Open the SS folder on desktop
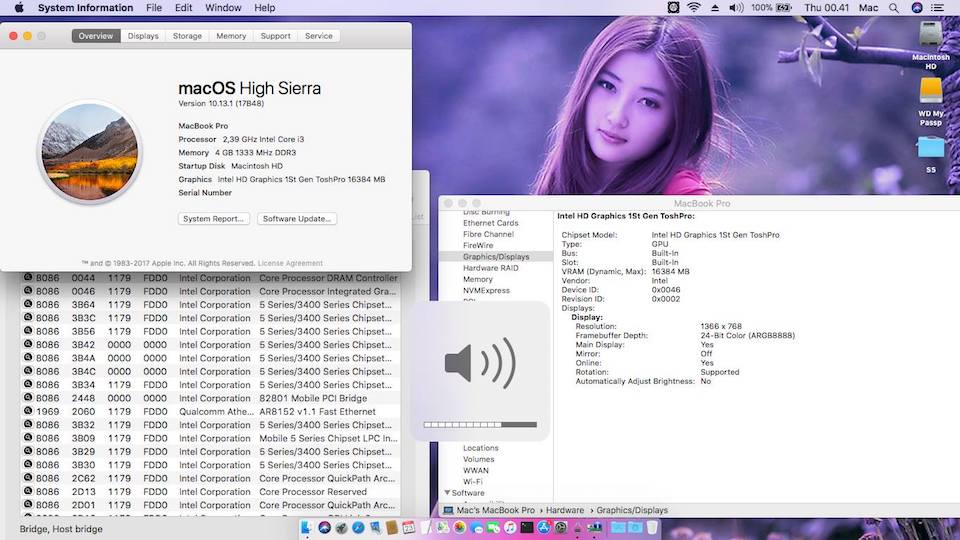 [931, 149]
